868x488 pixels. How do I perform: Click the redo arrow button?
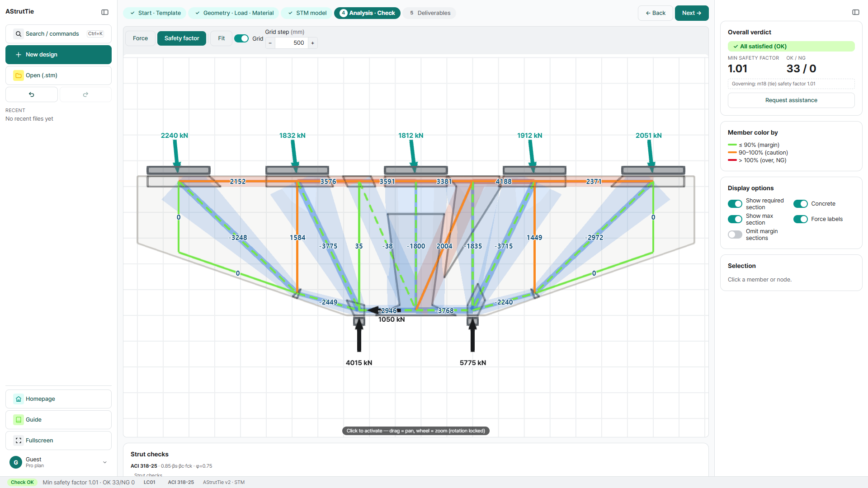tap(85, 94)
